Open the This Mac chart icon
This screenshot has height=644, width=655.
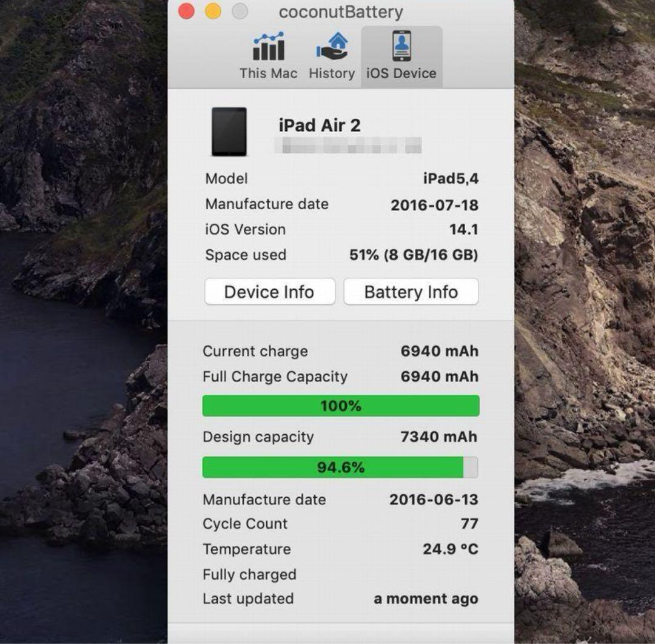pyautogui.click(x=269, y=46)
